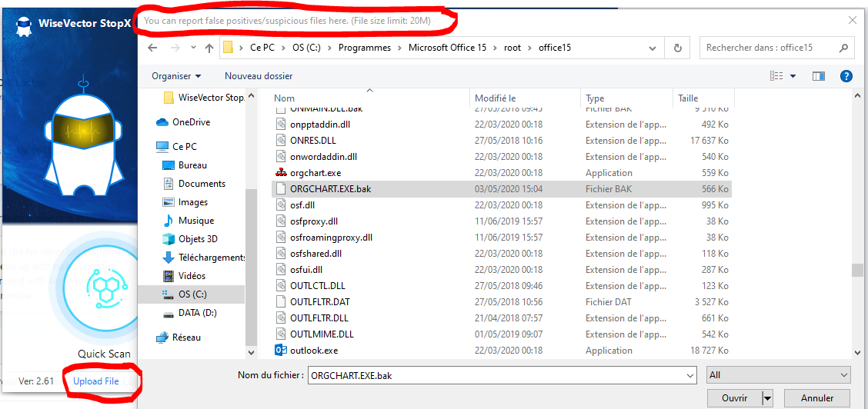
Task: Click the search magnifier icon
Action: (x=843, y=48)
